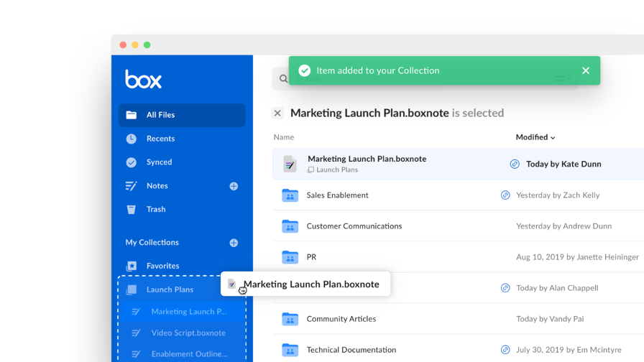Click Yesterday by Andrew Dunn
644x362 pixels.
[x=564, y=226]
